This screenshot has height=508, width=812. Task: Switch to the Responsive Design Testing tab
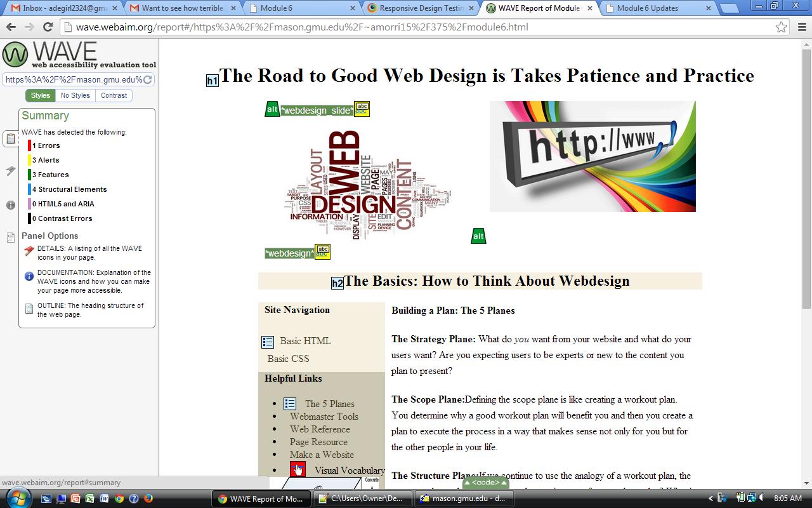[420, 8]
